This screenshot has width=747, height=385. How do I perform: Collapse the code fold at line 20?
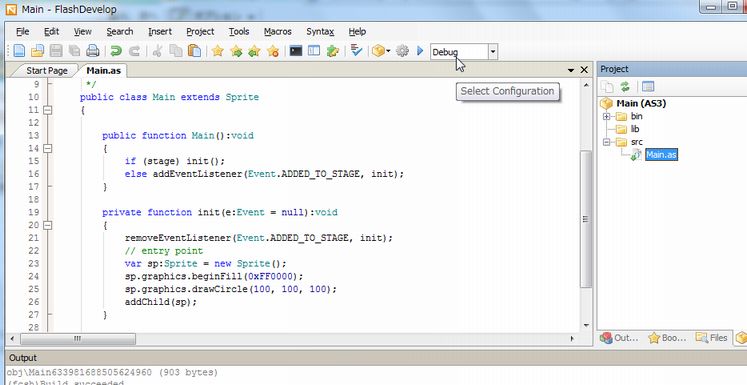pos(47,225)
